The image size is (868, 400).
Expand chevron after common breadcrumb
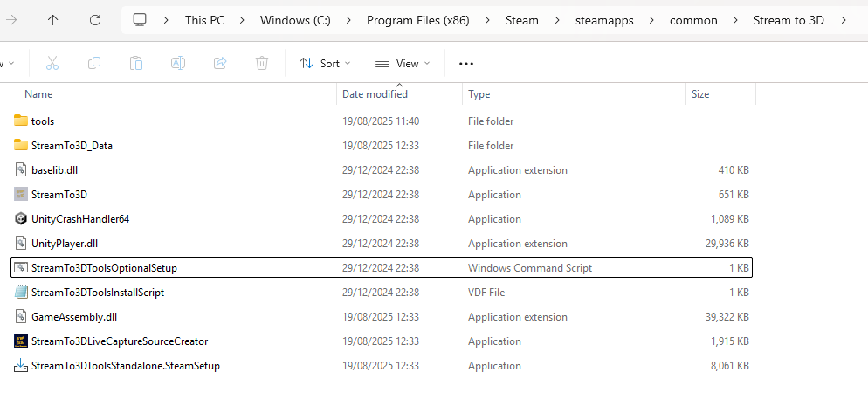(735, 20)
